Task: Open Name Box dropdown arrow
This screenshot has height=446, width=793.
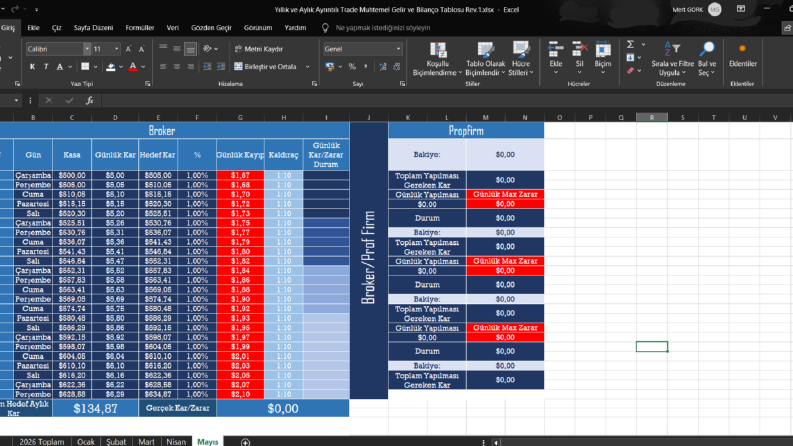Action: (x=16, y=101)
